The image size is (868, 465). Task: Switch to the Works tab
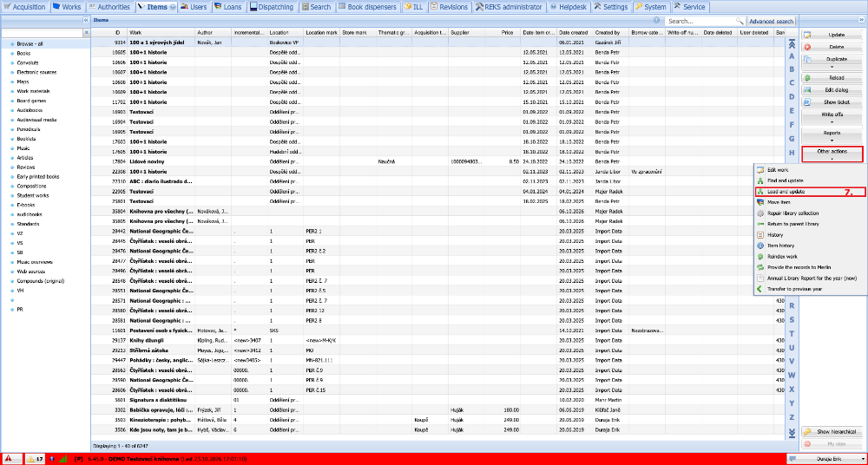pyautogui.click(x=67, y=7)
